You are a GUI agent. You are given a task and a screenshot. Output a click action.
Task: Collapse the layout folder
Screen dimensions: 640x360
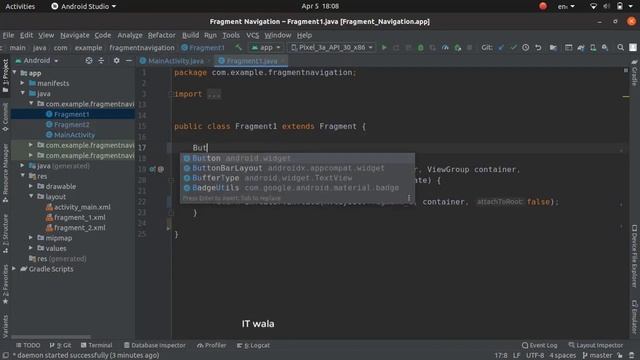31,196
